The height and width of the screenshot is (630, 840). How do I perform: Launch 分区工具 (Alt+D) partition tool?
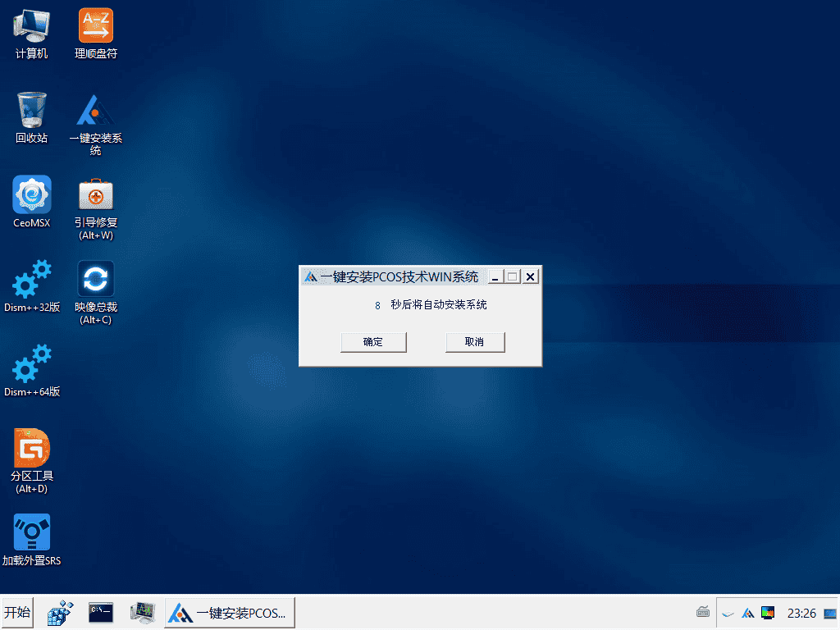[32, 461]
